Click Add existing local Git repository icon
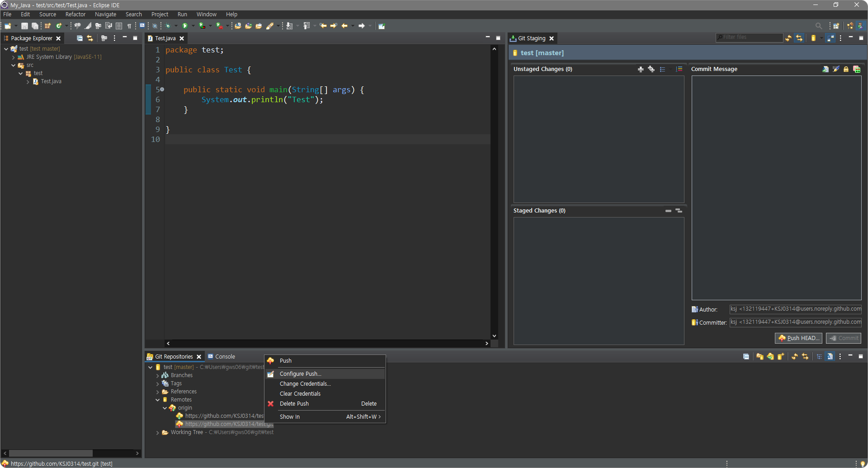Image resolution: width=868 pixels, height=468 pixels. 759,357
